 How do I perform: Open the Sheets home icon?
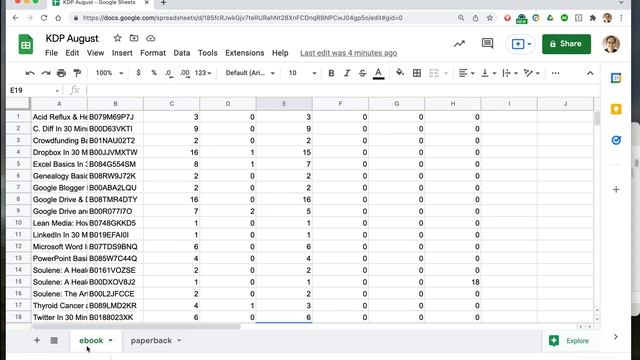tap(26, 44)
